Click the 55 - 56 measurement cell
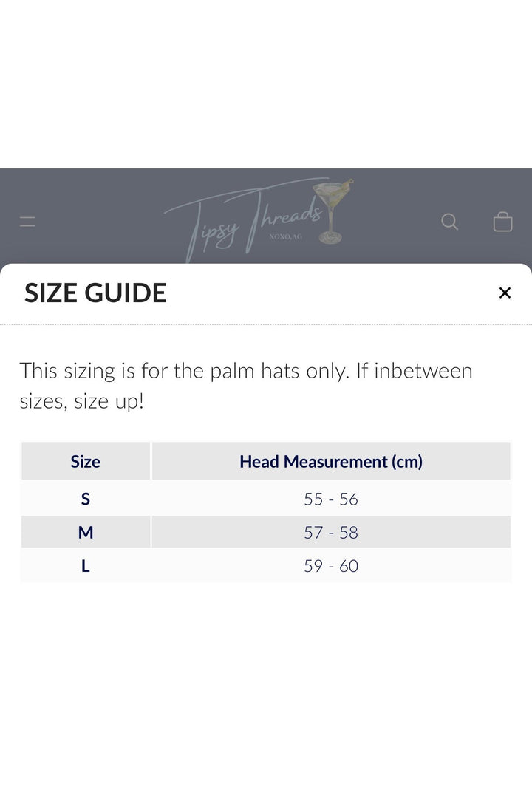This screenshot has height=798, width=532. [331, 499]
